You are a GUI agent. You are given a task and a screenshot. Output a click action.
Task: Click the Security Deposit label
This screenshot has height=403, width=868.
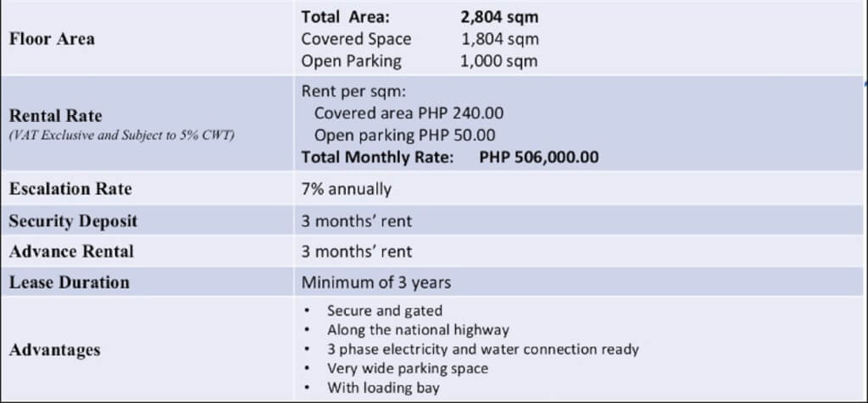tap(73, 221)
